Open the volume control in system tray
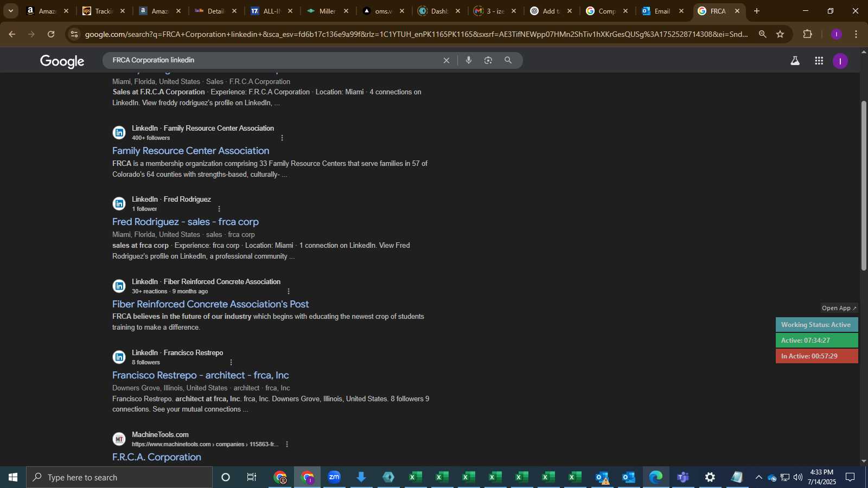868x488 pixels. pyautogui.click(x=797, y=477)
